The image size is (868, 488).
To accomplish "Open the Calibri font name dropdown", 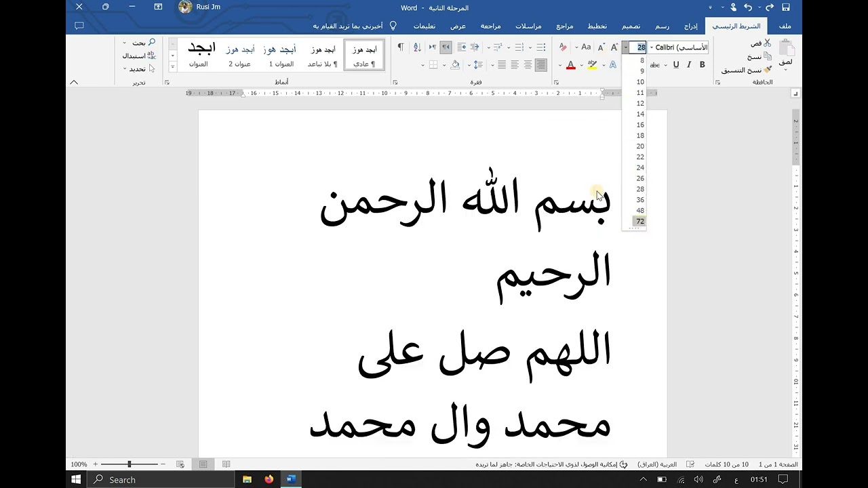I will [652, 47].
